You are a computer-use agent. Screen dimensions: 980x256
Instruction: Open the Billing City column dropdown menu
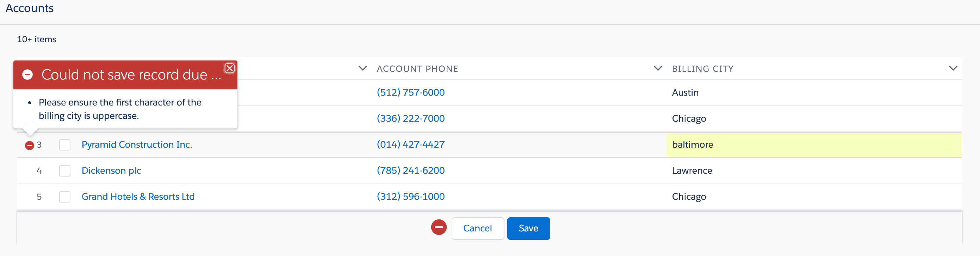point(953,68)
